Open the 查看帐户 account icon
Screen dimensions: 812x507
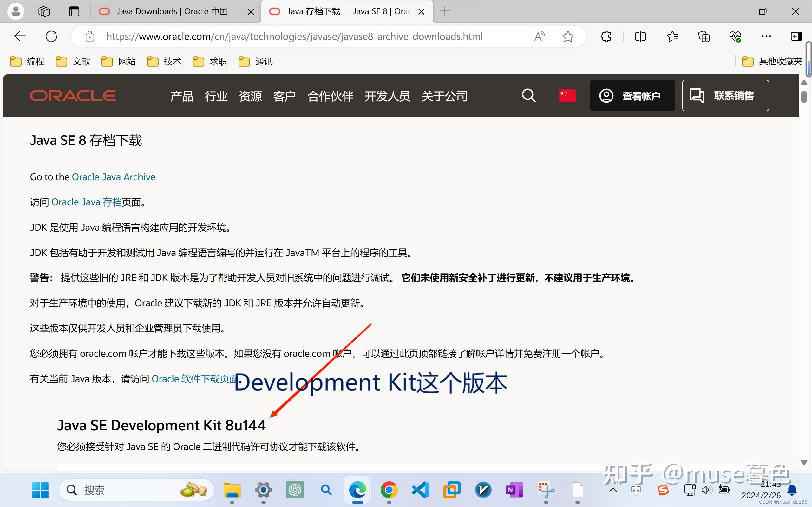607,96
